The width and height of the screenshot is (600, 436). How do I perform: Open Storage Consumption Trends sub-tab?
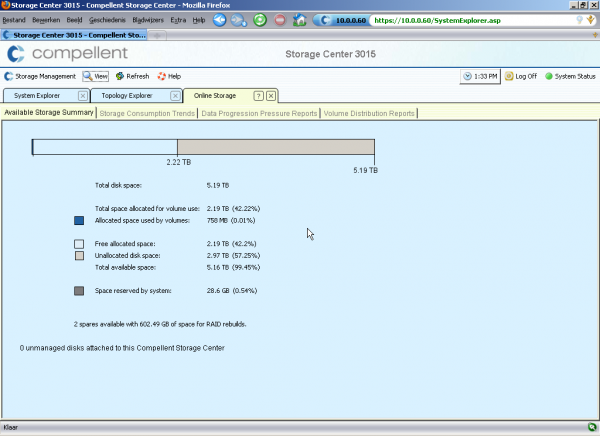tap(147, 113)
